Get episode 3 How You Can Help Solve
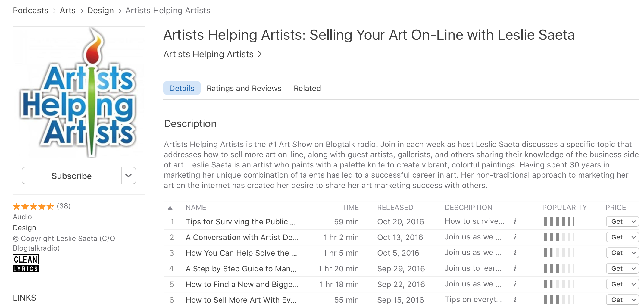The height and width of the screenshot is (306, 644). coord(617,253)
